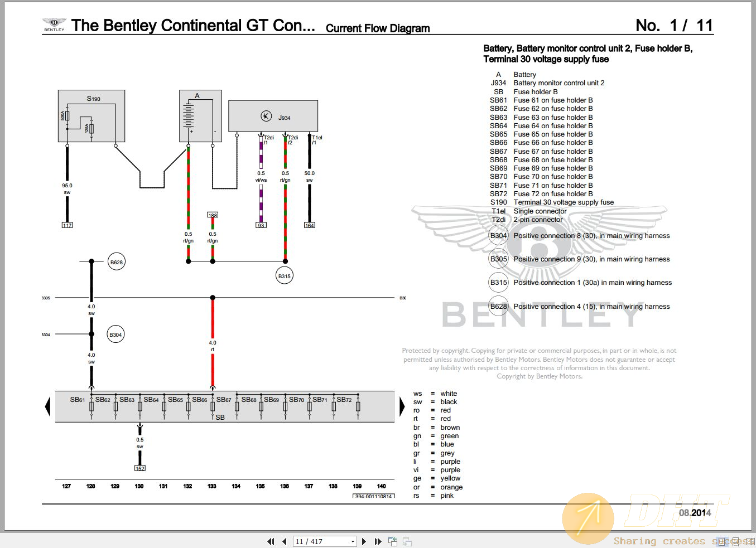The width and height of the screenshot is (756, 548).
Task: Go to the next page
Action: pos(364,541)
